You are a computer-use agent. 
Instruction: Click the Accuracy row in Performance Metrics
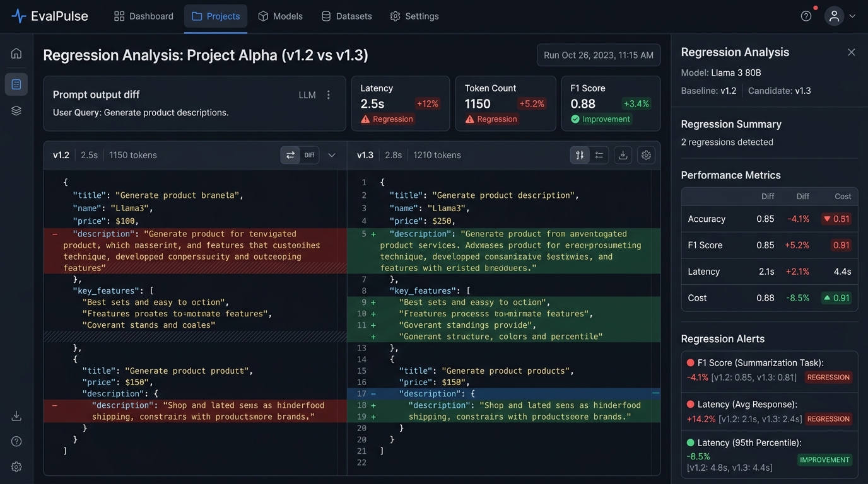click(770, 219)
